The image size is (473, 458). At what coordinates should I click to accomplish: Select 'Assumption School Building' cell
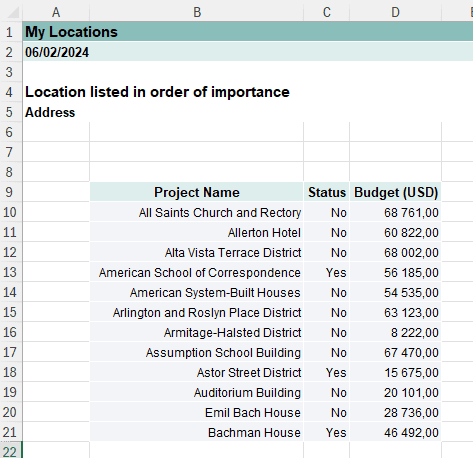(197, 352)
